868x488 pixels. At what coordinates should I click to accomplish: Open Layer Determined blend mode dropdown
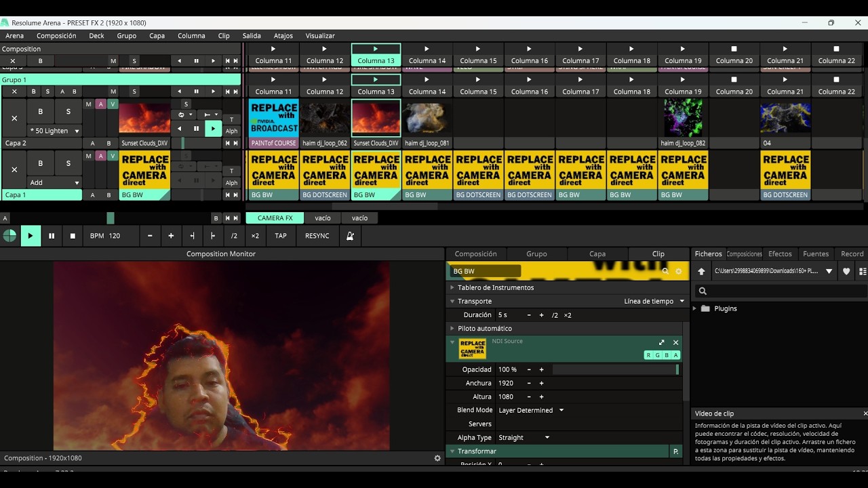point(531,410)
